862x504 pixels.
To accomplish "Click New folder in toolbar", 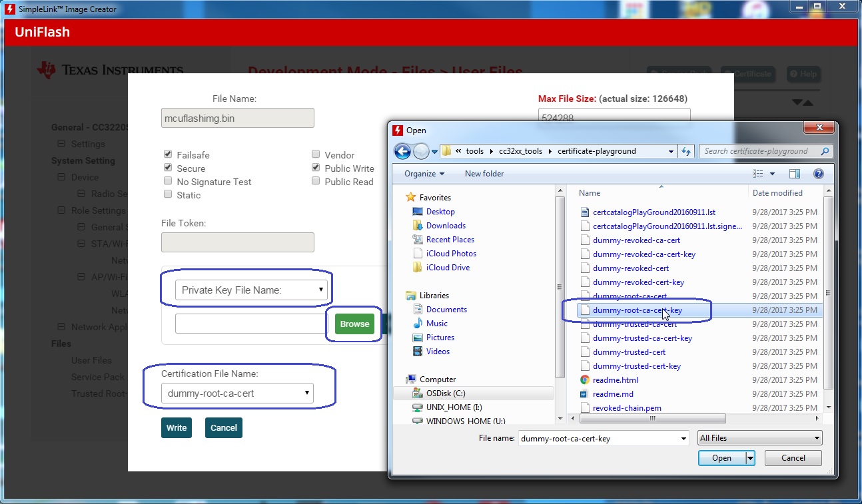I will [x=484, y=174].
